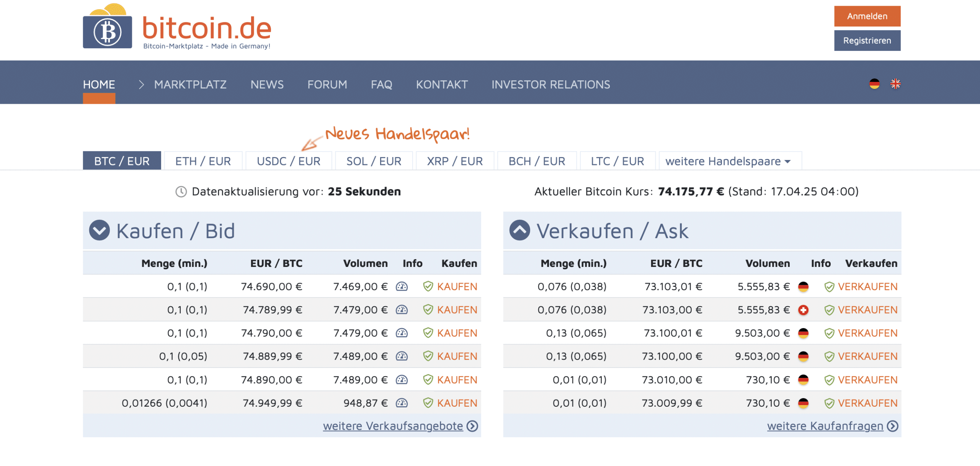
Task: Open info gauge icon for 74.949,99 € offer
Action: pos(402,403)
